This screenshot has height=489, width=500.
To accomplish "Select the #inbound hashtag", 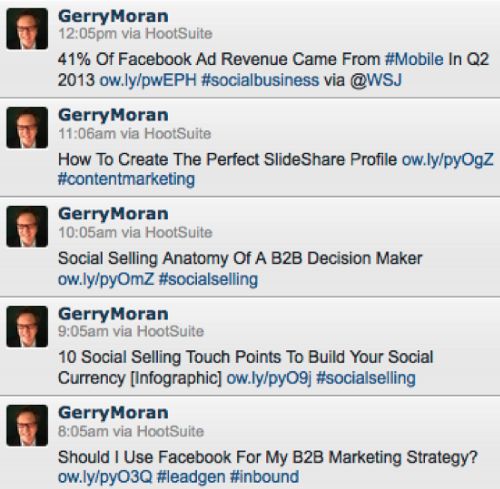I will coord(264,476).
